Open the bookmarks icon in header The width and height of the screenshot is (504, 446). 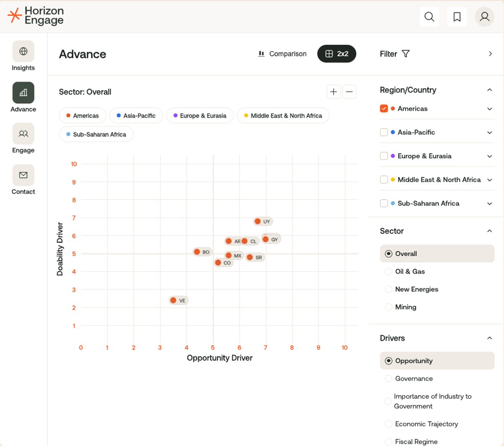457,16
